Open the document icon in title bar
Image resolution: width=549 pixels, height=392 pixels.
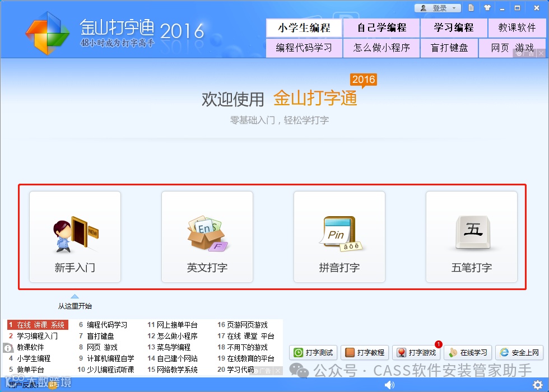(x=471, y=8)
